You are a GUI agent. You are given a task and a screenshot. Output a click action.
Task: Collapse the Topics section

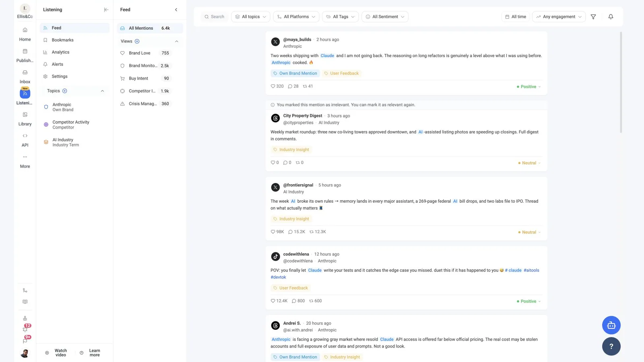click(102, 91)
